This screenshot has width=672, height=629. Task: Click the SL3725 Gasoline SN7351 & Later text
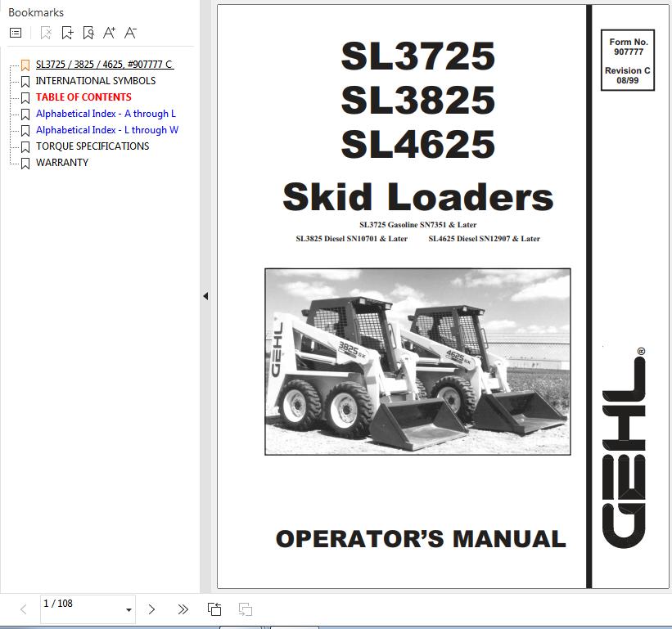pos(418,225)
